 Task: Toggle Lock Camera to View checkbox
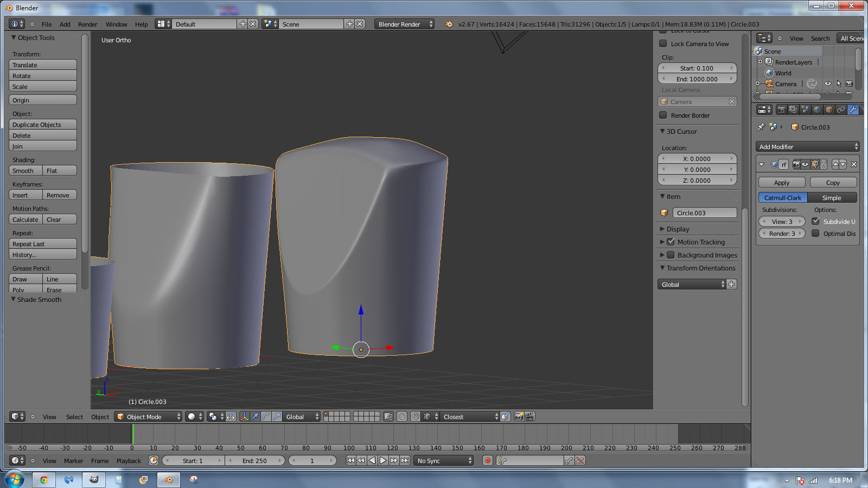pos(663,43)
